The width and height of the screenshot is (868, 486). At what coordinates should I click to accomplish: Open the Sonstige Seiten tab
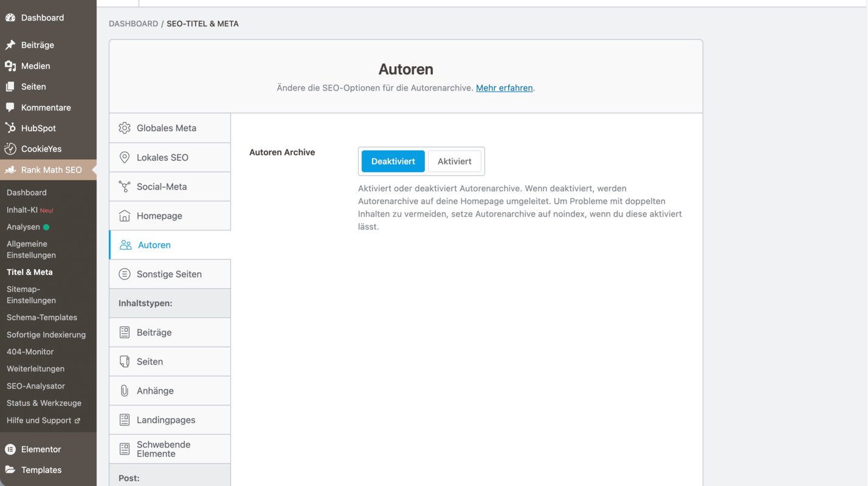pyautogui.click(x=169, y=274)
